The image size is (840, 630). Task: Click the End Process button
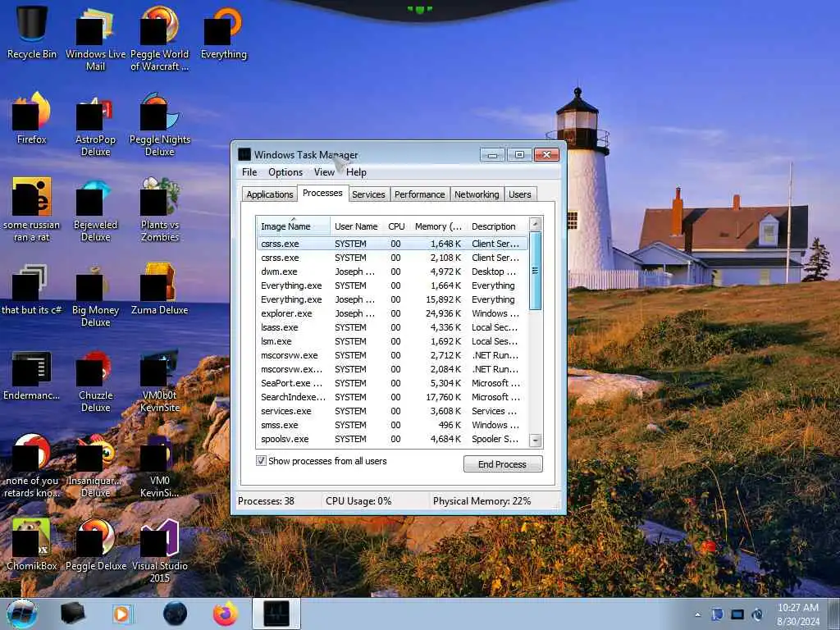503,464
